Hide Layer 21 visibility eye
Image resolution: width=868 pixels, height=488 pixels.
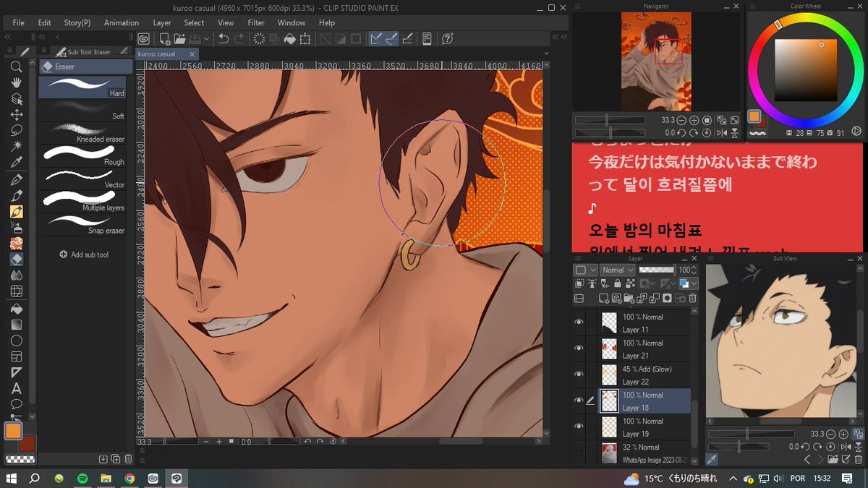579,349
